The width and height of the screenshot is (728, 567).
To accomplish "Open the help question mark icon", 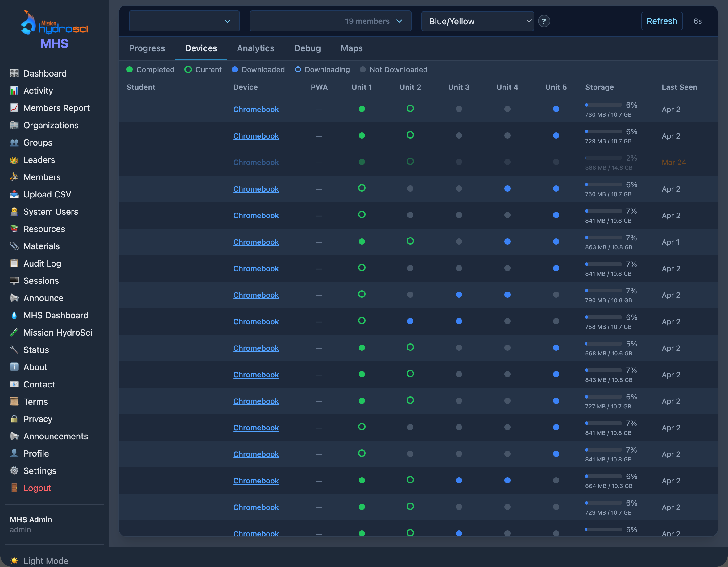I will coord(544,21).
